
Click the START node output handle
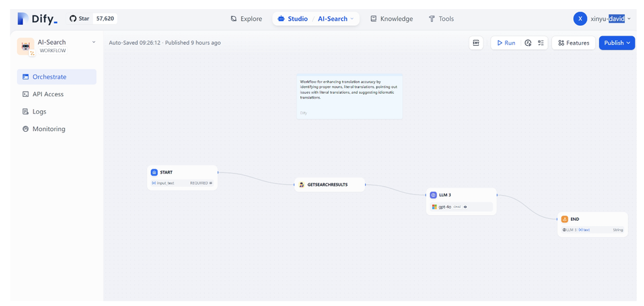[x=218, y=172]
